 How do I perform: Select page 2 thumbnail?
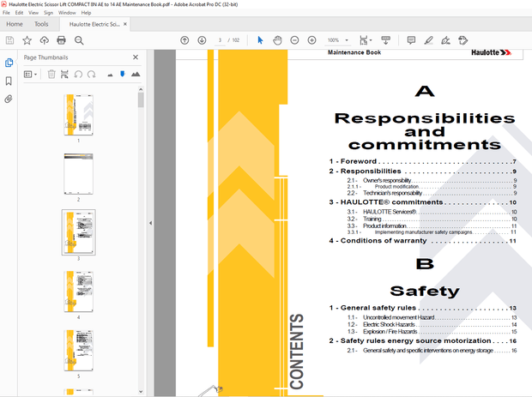click(78, 174)
